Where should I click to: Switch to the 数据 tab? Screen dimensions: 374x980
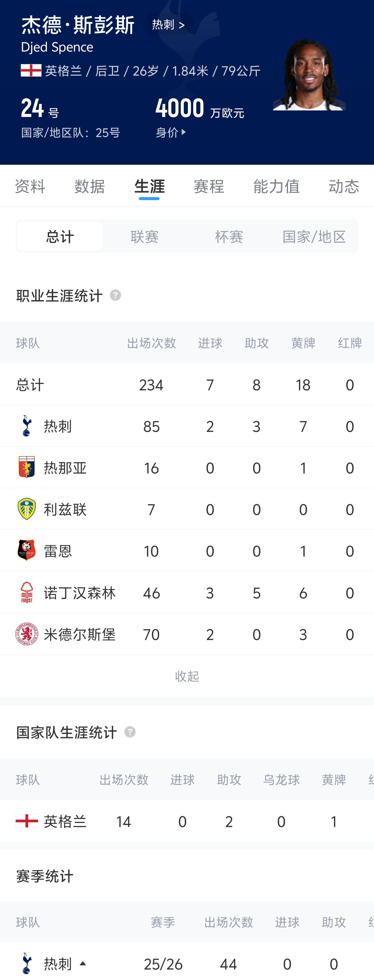pos(90,186)
